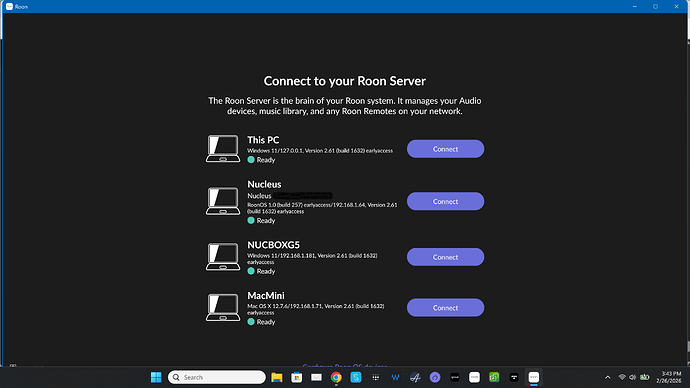Open File Explorer from taskbar
This screenshot has height=388, width=690.
click(x=276, y=377)
